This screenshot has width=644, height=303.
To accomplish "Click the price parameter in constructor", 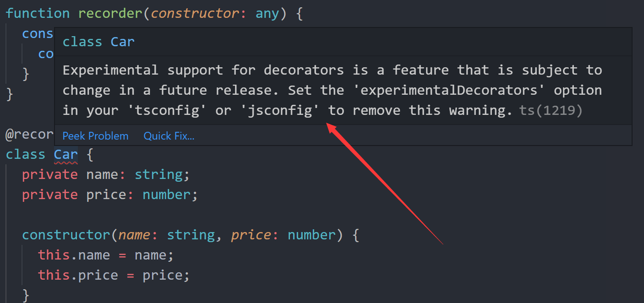I will tap(251, 235).
